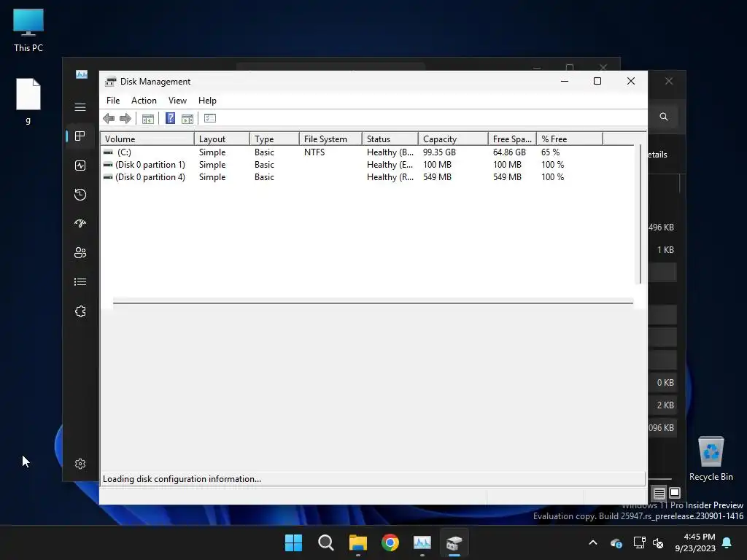Open Performance page in Task Manager sidebar

click(x=80, y=166)
